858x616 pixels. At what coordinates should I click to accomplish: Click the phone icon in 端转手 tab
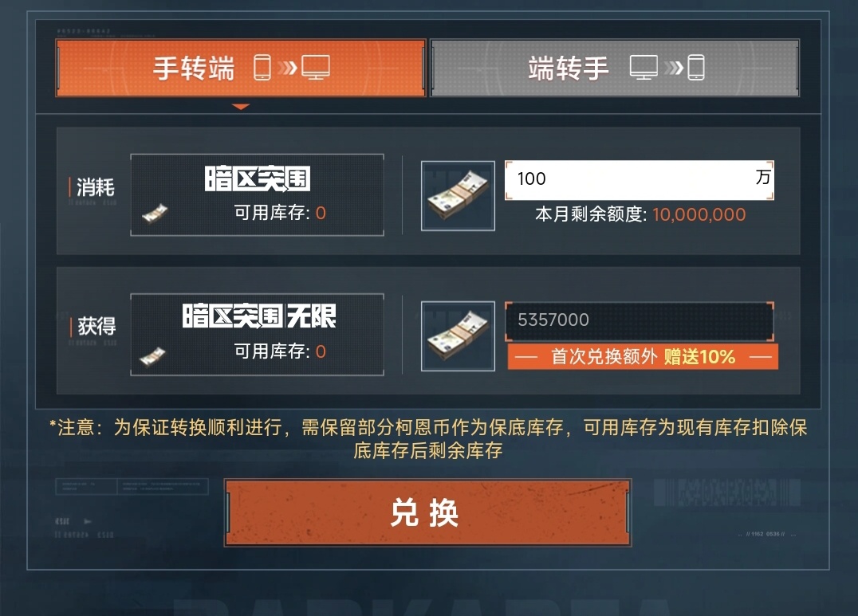coord(696,68)
